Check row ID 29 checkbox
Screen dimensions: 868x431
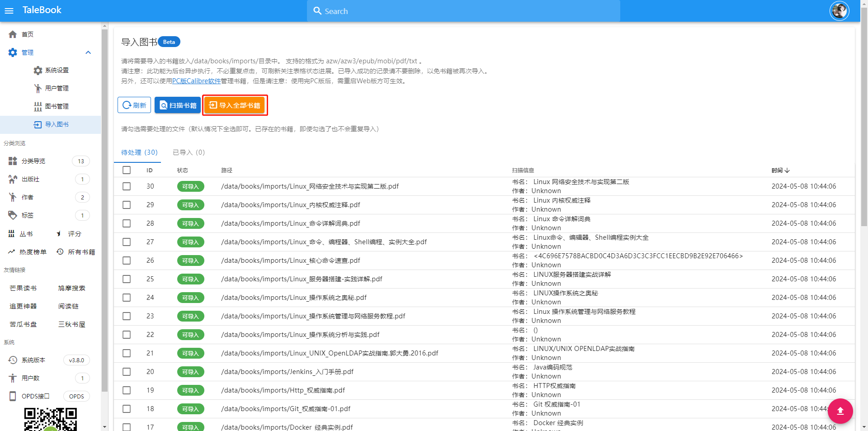click(x=127, y=205)
